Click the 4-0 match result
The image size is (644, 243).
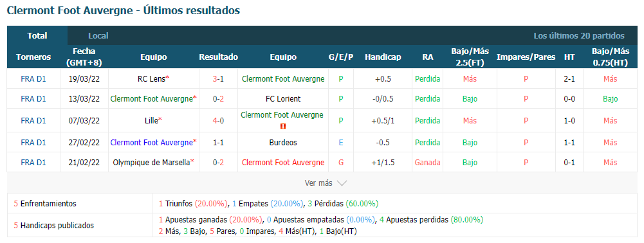coord(218,121)
